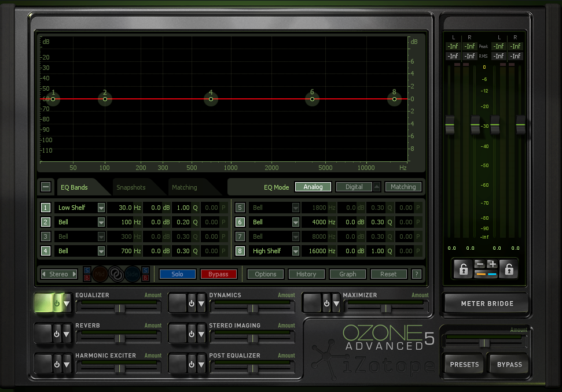Click the Mid/Side link icon
Image resolution: width=562 pixels, height=392 pixels.
116,274
